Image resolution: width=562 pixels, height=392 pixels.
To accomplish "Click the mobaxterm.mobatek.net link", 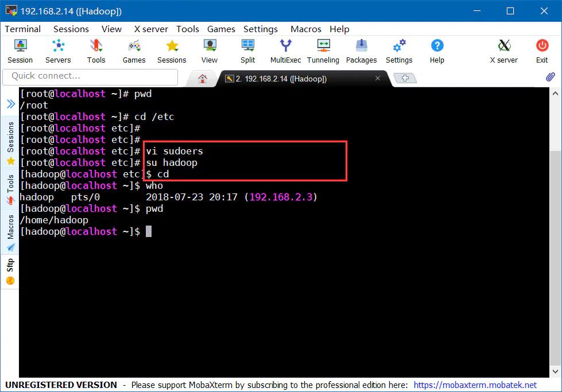I will pos(475,385).
